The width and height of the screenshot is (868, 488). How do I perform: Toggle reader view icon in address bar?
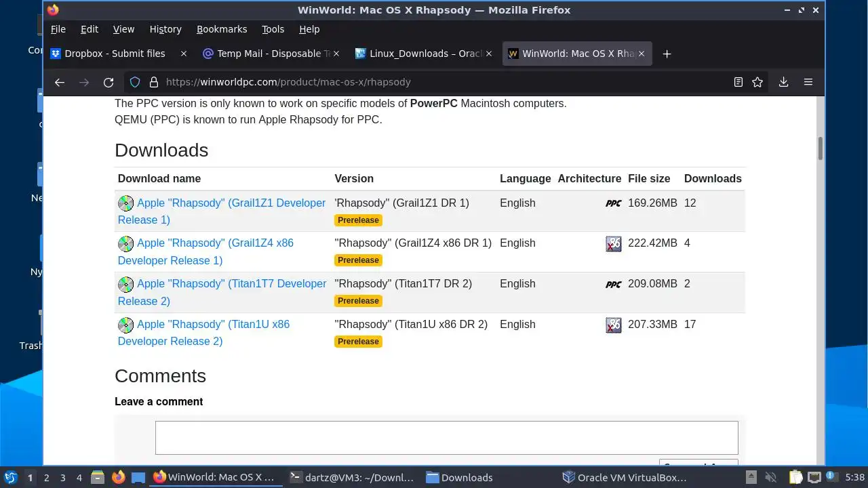point(738,82)
